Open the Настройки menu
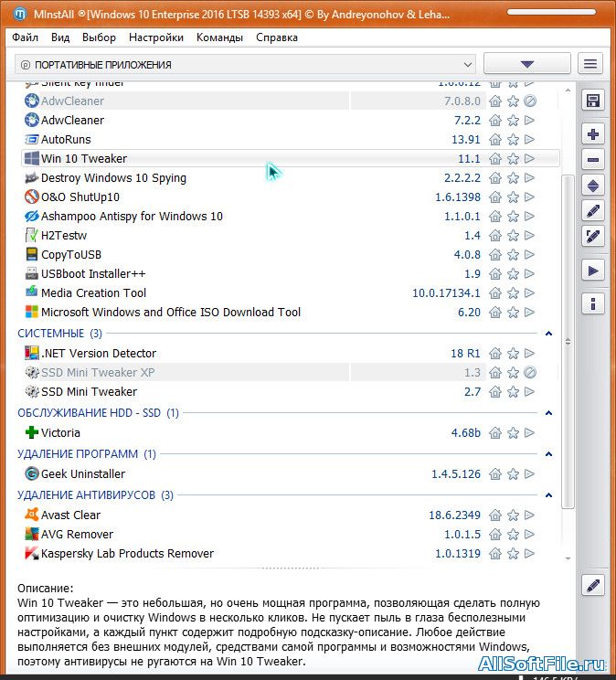This screenshot has width=616, height=680. click(x=156, y=37)
